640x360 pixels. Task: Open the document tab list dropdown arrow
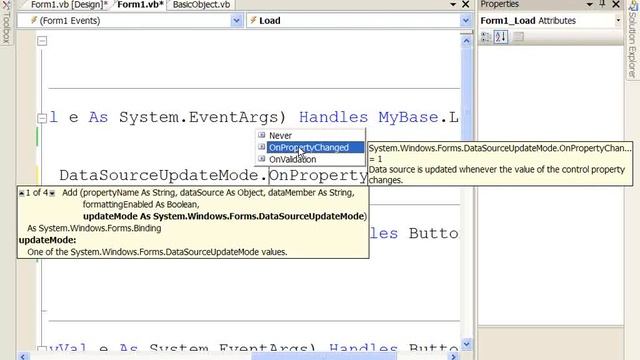click(x=453, y=4)
